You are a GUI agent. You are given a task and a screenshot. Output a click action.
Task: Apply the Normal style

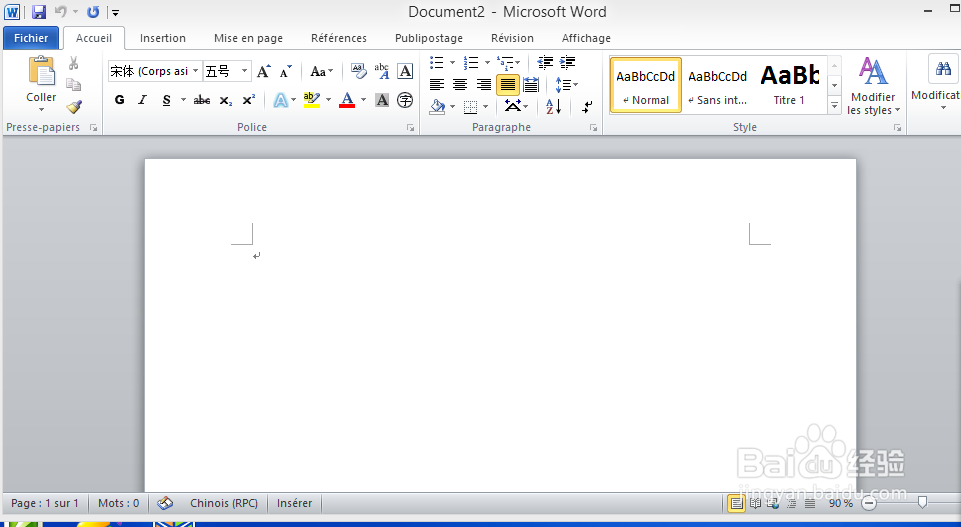[645, 85]
